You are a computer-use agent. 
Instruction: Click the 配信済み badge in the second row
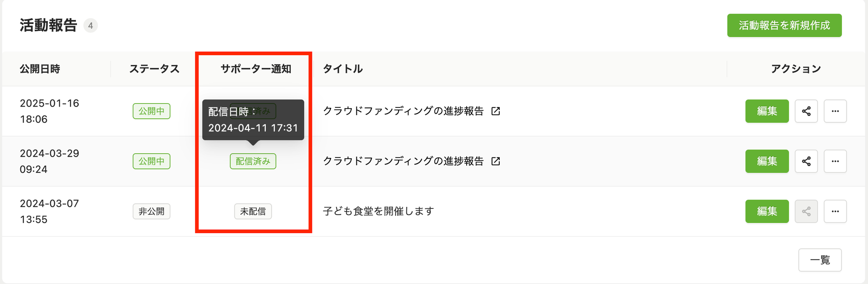pos(253,161)
